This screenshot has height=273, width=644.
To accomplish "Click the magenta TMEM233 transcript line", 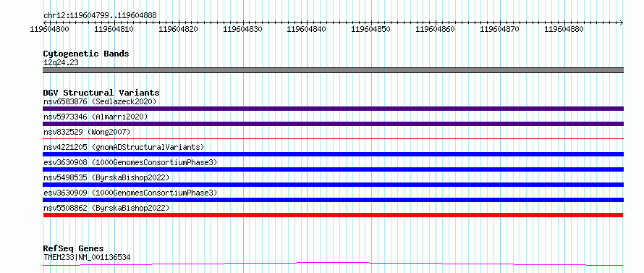I will pyautogui.click(x=333, y=264).
